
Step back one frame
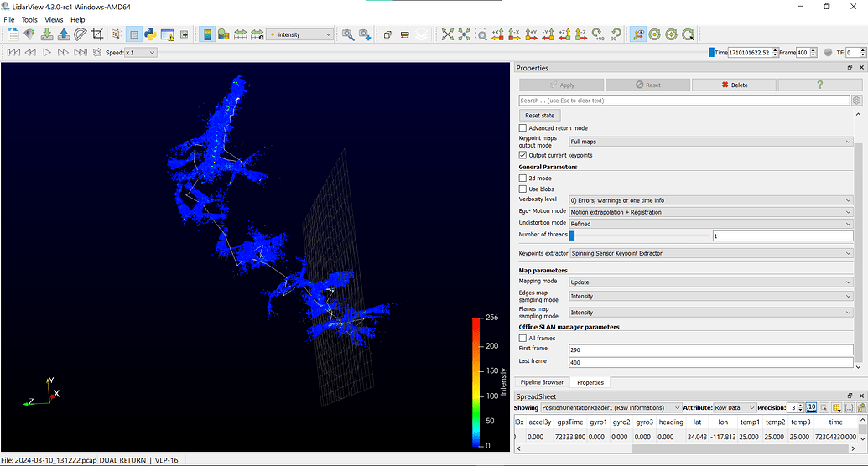click(30, 52)
